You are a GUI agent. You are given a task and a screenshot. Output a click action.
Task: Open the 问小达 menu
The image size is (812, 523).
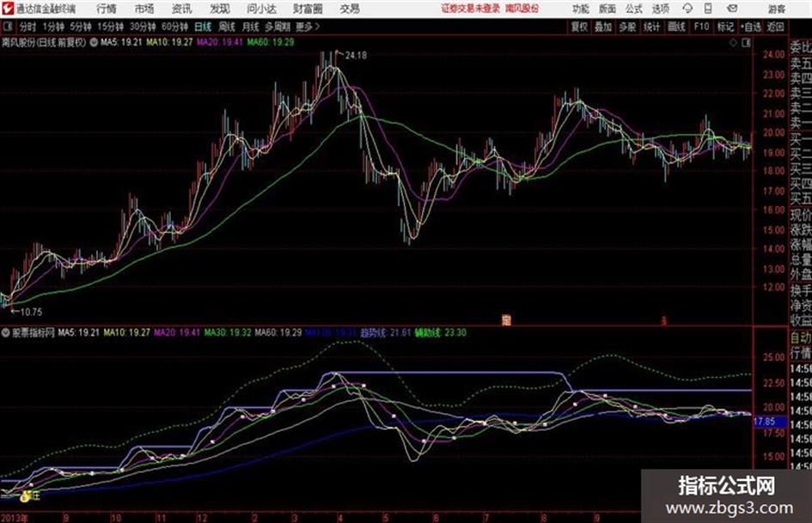(261, 9)
